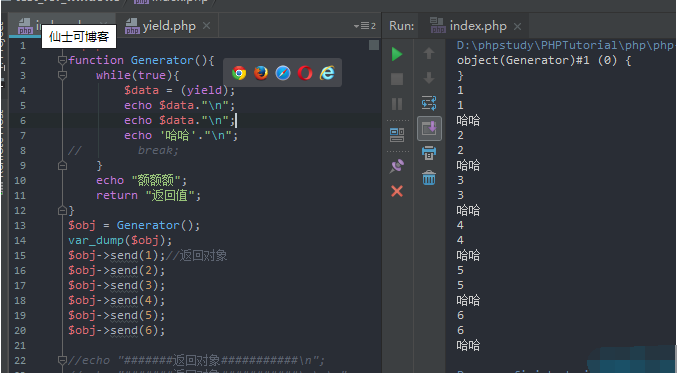Open preview in Firefox browser
This screenshot has height=373, width=677.
coord(261,73)
